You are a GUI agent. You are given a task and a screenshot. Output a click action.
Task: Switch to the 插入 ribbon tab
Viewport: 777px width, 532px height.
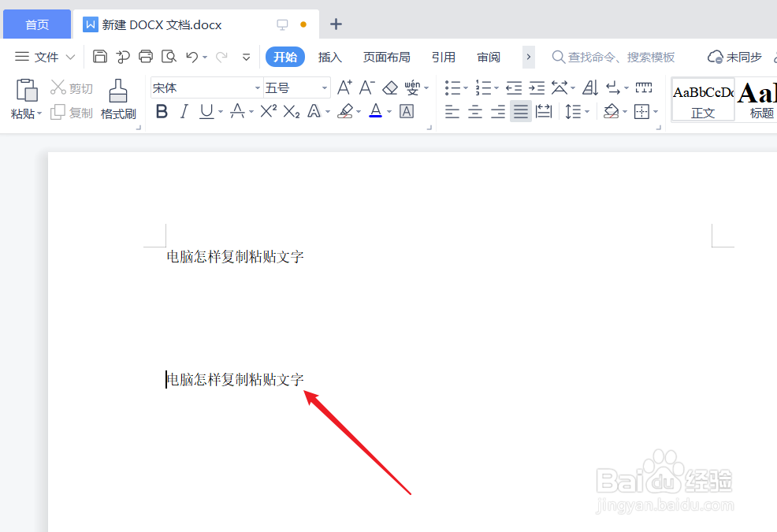tap(330, 56)
